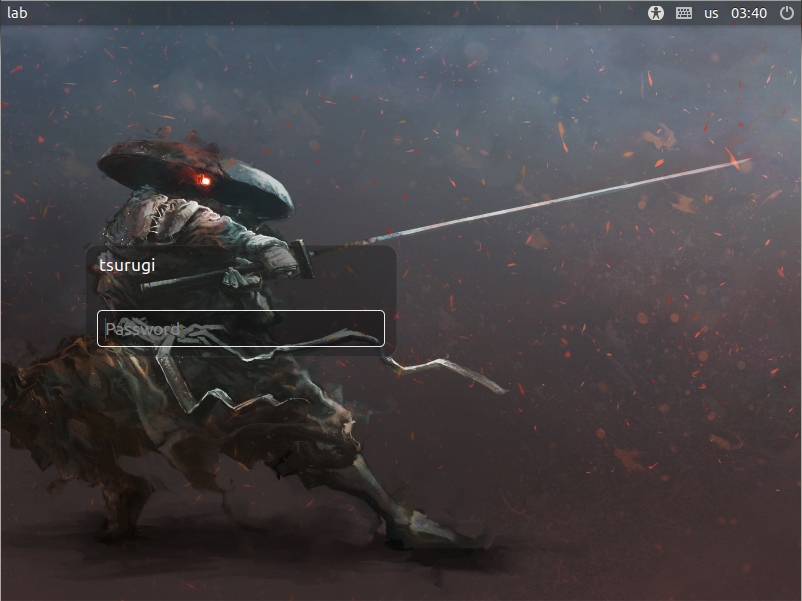This screenshot has height=601, width=802.
Task: Select the tsurugi user to log in
Action: click(127, 264)
